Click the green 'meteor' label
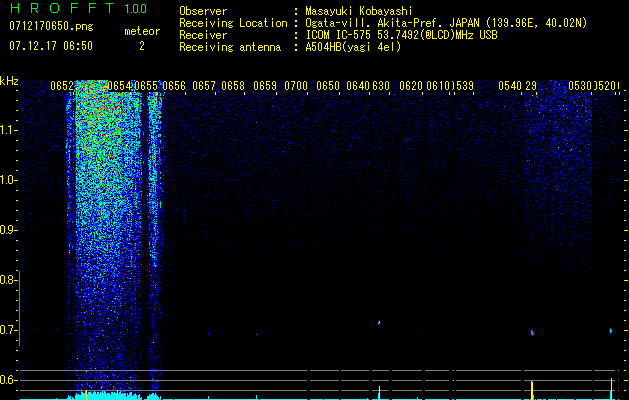The height and width of the screenshot is (400, 629). (142, 31)
